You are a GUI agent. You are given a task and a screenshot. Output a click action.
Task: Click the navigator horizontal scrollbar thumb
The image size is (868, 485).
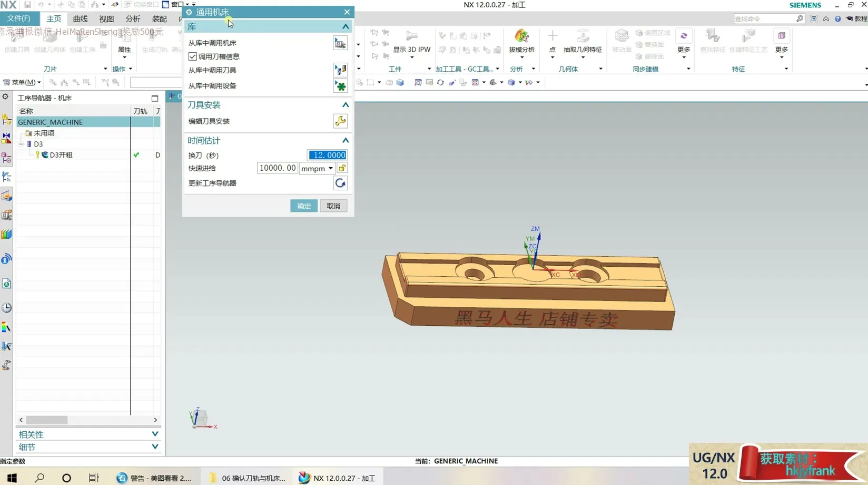click(x=47, y=420)
